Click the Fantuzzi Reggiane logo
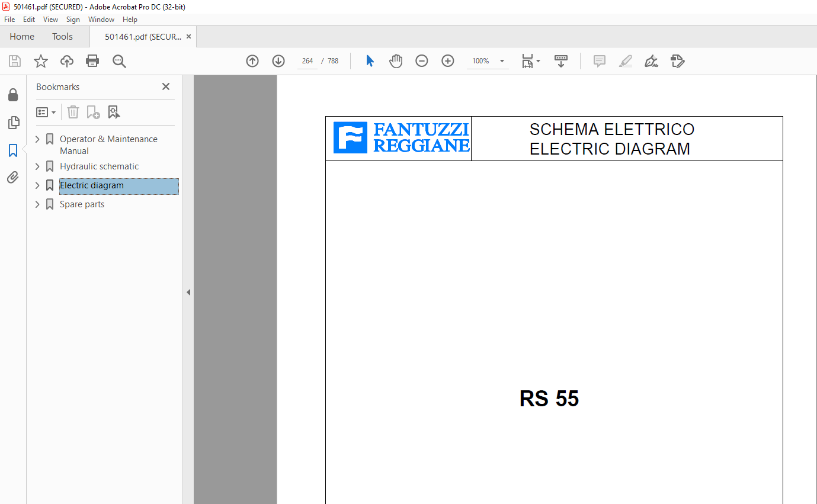817x504 pixels. pos(401,138)
